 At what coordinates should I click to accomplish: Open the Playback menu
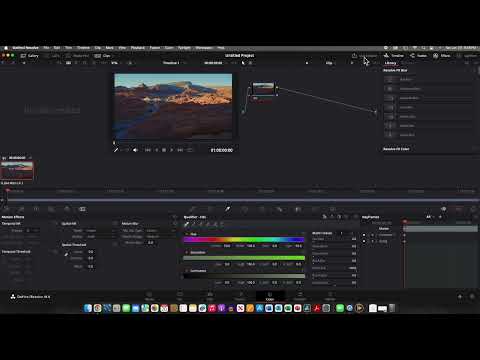(x=138, y=48)
